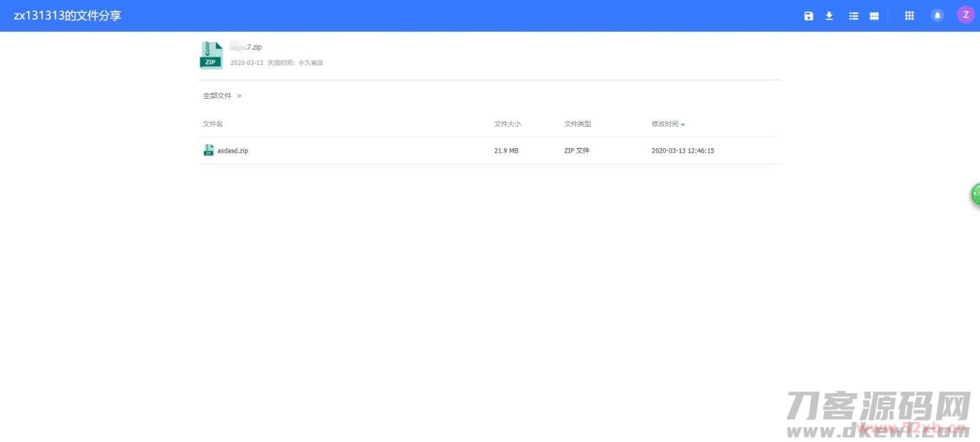Image resolution: width=980 pixels, height=442 pixels.
Task: Click the download icon in header
Action: [x=829, y=16]
